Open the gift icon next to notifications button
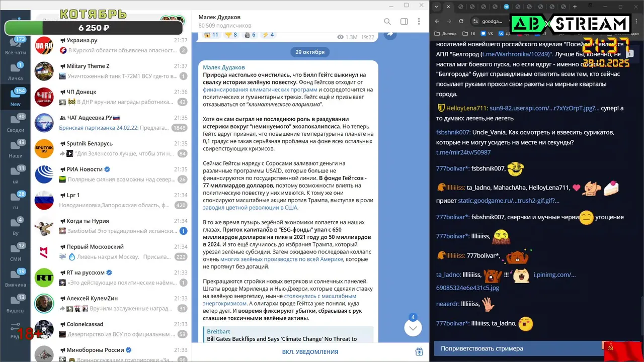The image size is (644, 362). (x=419, y=352)
